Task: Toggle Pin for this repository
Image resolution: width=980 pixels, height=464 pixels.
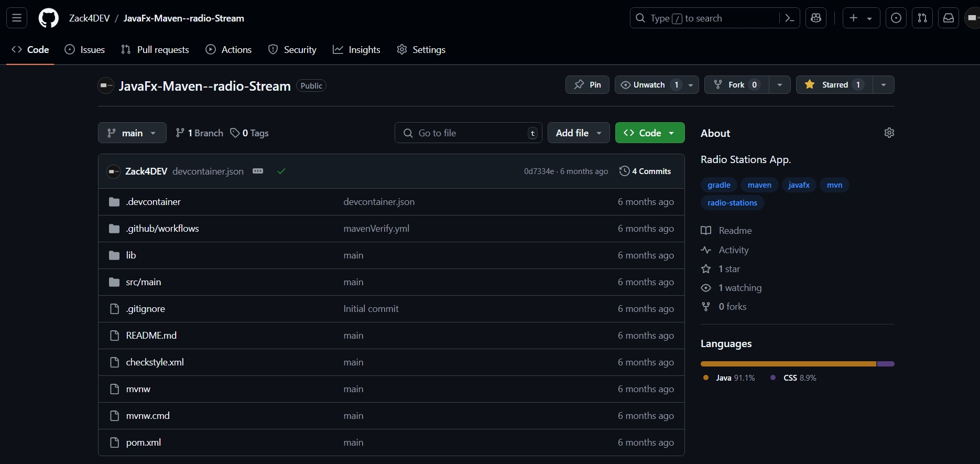Action: [x=587, y=84]
